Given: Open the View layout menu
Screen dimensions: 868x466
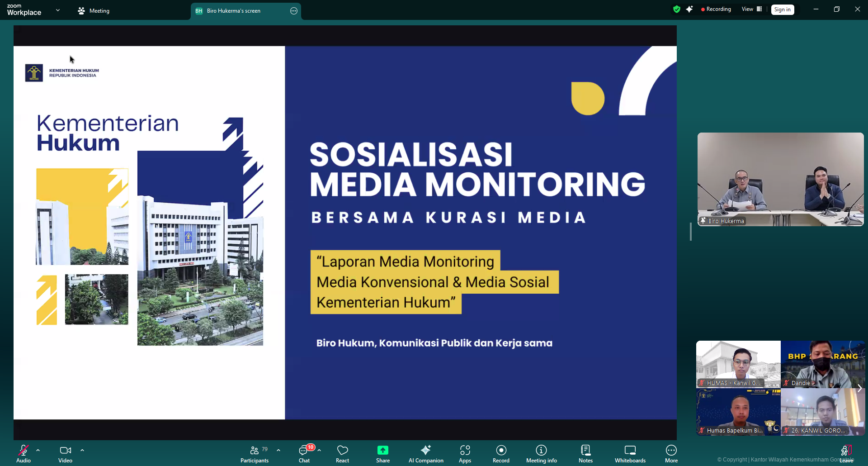Looking at the screenshot, I should (751, 9).
